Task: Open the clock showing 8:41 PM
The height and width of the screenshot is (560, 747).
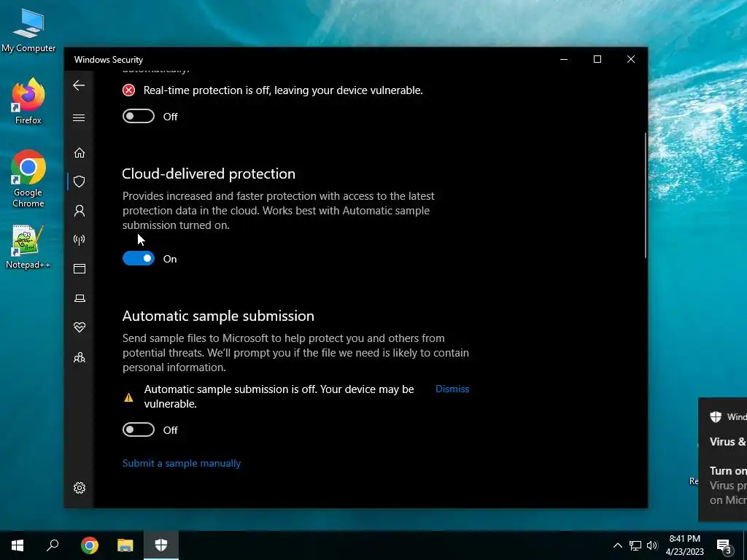Action: click(x=684, y=545)
